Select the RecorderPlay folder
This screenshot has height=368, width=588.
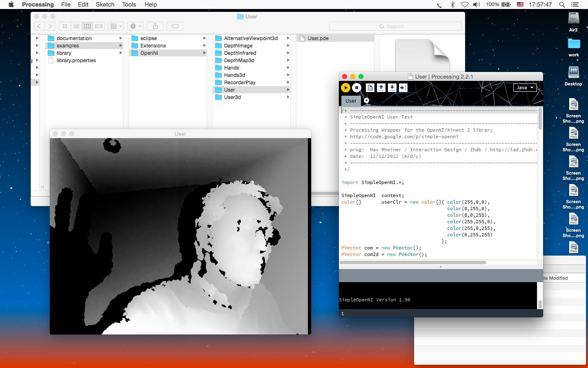[x=252, y=83]
